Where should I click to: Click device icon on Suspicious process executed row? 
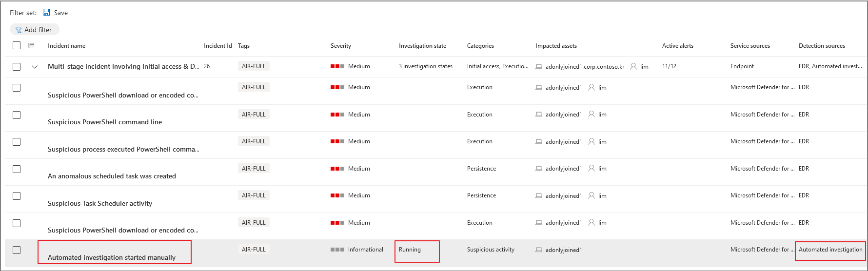click(x=539, y=141)
